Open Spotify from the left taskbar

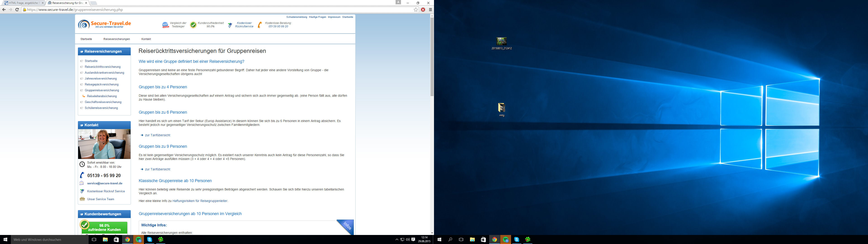pyautogui.click(x=139, y=240)
